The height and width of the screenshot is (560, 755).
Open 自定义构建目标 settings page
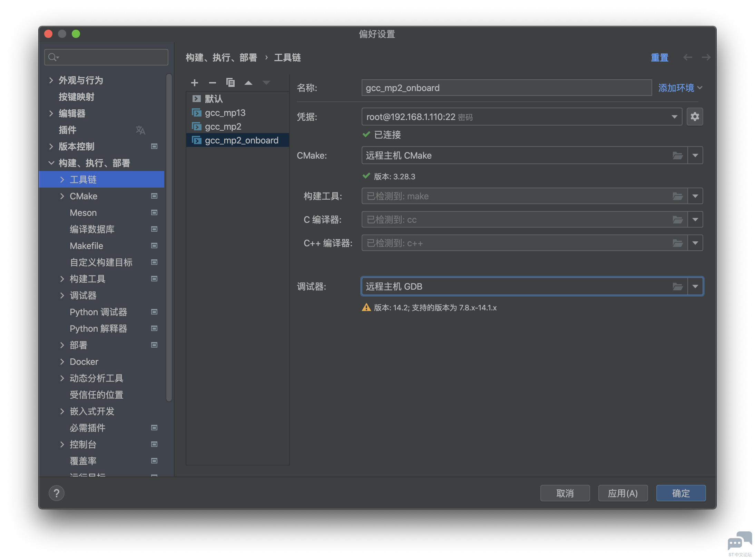[101, 262]
